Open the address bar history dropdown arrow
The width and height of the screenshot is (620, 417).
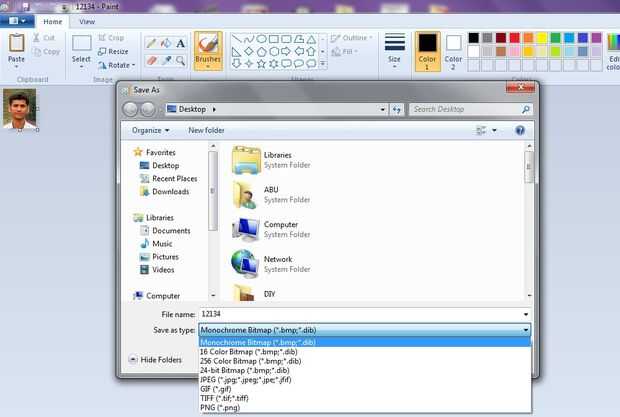382,109
